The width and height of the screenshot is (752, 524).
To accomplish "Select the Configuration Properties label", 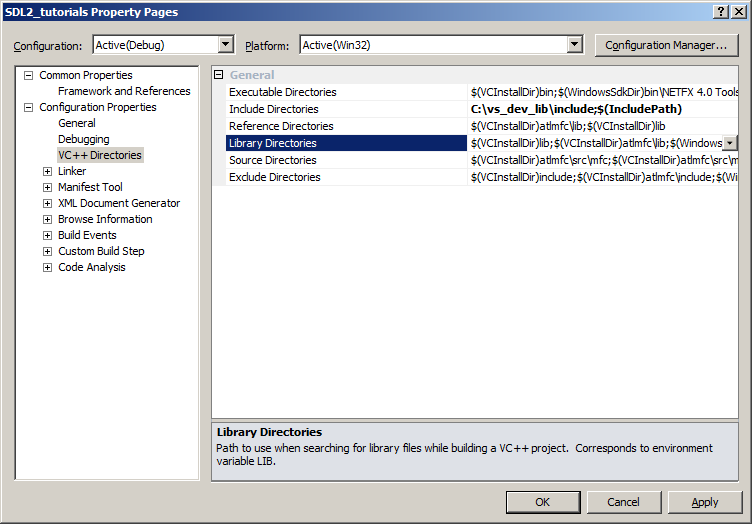I will [98, 107].
